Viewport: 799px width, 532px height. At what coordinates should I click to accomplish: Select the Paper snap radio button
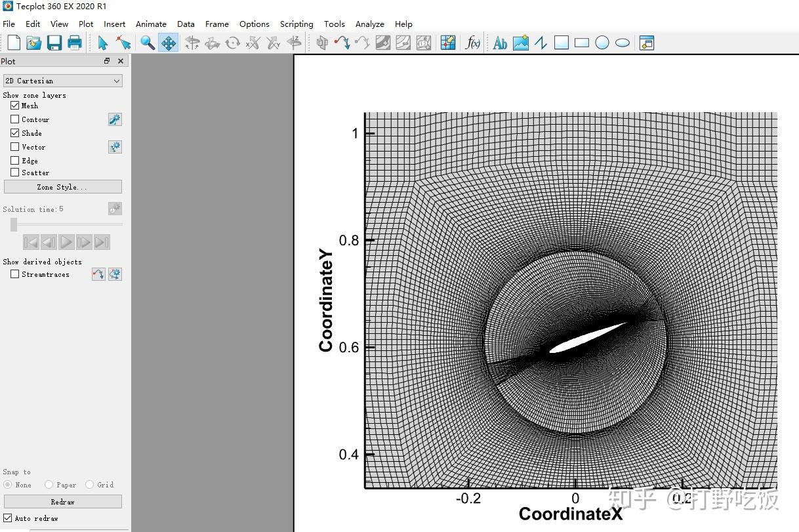point(49,485)
